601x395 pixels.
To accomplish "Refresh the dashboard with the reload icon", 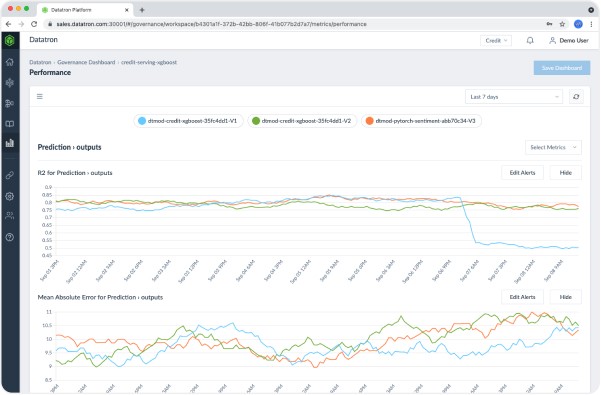I will coord(576,97).
